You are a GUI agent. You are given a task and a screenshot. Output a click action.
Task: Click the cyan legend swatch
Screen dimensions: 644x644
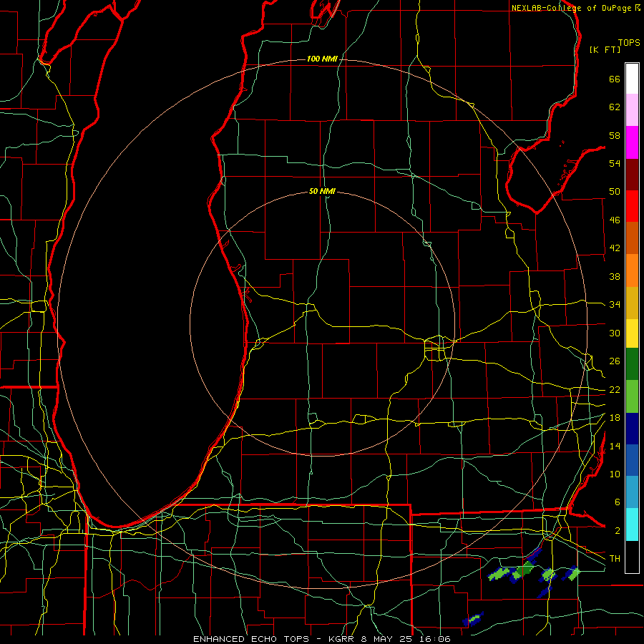click(632, 525)
